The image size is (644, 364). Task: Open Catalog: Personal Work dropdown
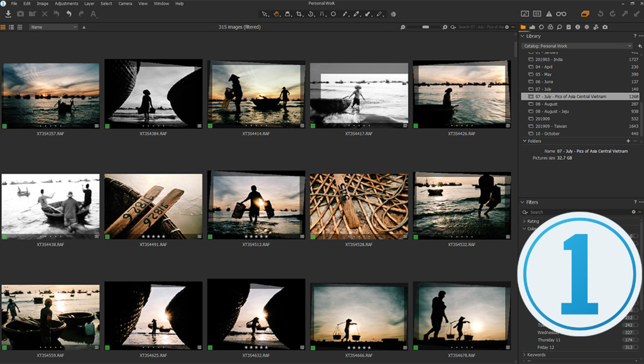coord(577,46)
